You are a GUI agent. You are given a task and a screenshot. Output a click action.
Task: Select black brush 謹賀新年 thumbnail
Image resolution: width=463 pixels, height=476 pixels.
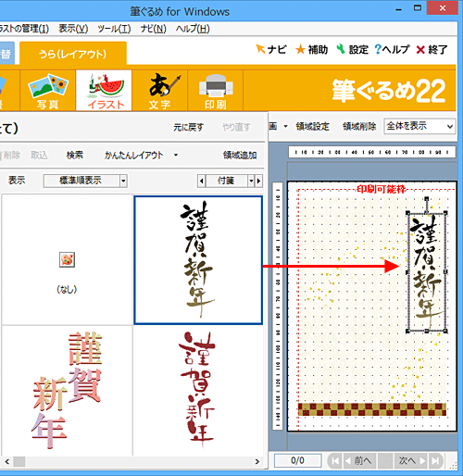pos(198,260)
